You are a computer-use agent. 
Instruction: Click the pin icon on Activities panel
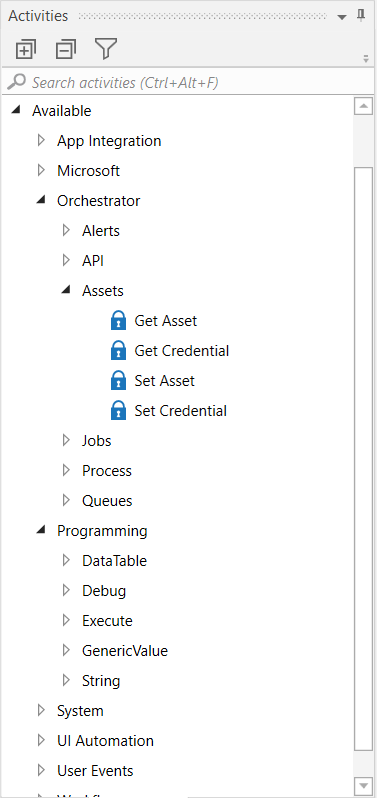point(362,16)
